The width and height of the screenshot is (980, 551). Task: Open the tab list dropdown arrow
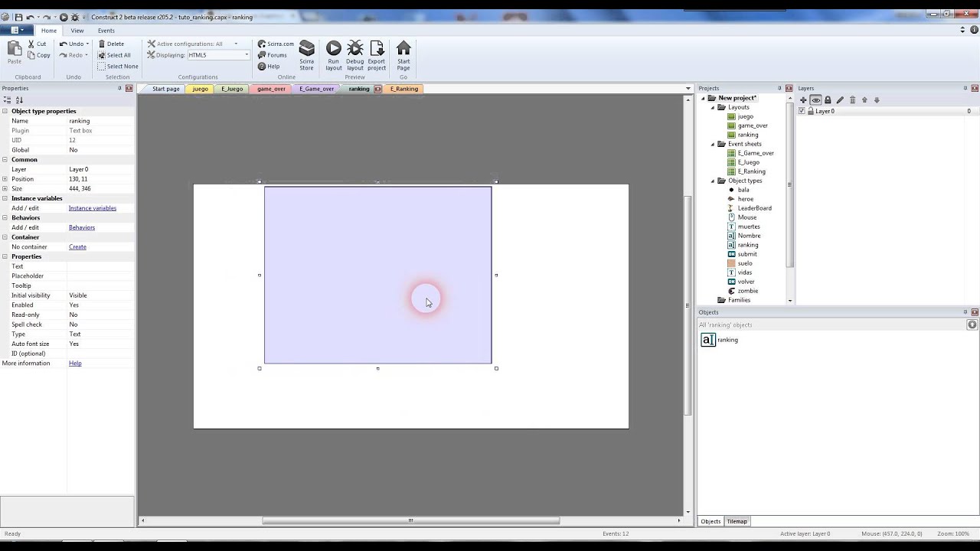point(688,89)
